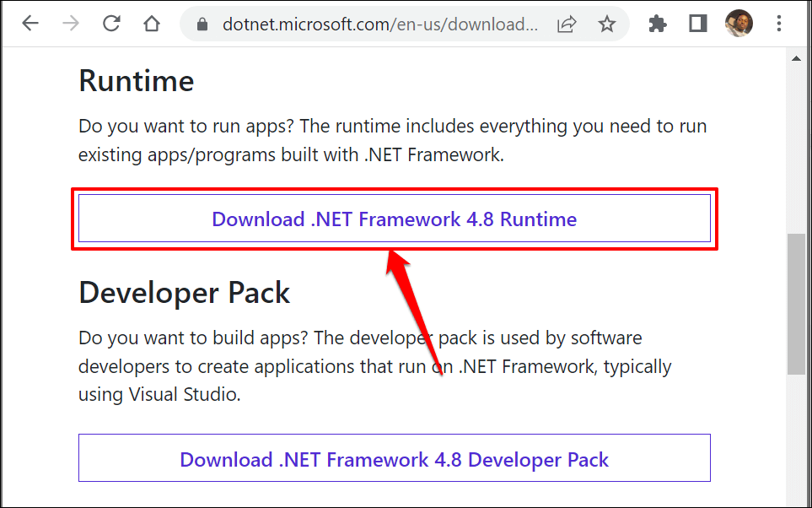Share this page using the share icon
Viewport: 812px width, 508px height.
(567, 24)
